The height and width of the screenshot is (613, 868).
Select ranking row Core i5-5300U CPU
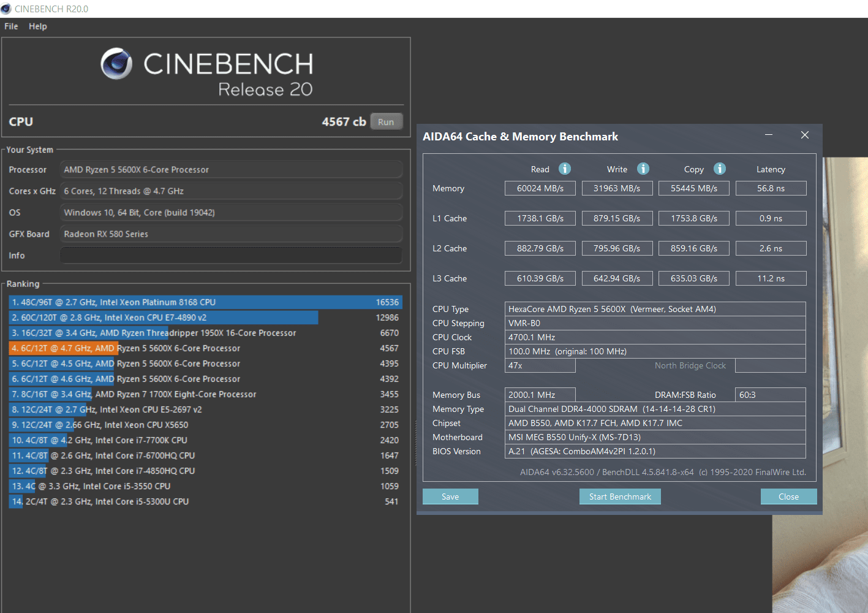coord(205,501)
